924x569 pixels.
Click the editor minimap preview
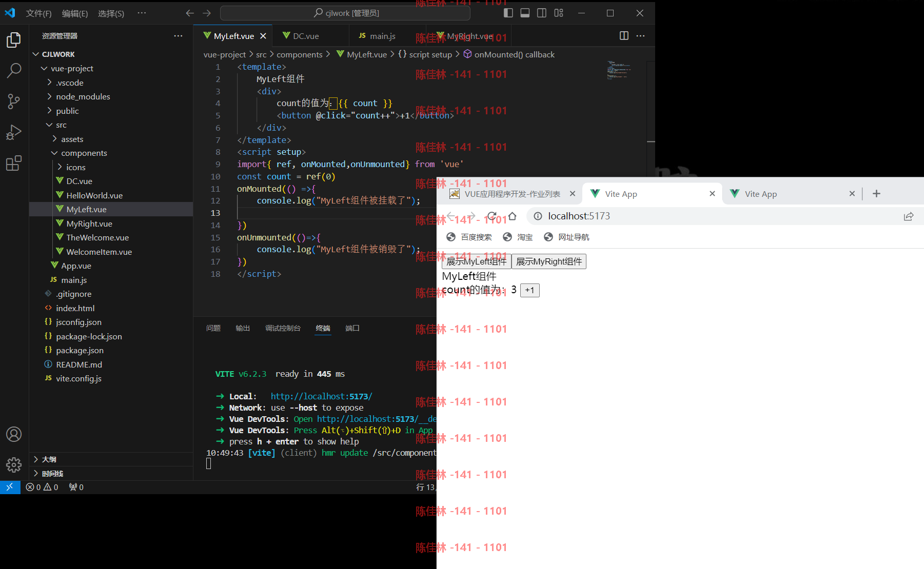coord(619,70)
